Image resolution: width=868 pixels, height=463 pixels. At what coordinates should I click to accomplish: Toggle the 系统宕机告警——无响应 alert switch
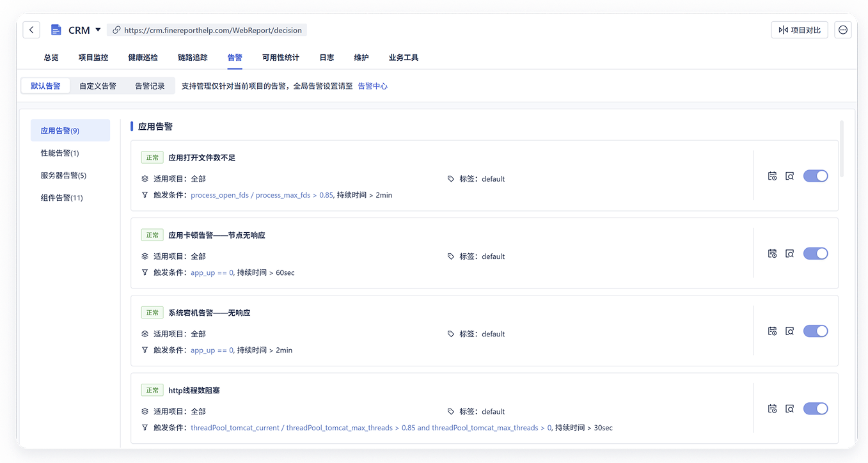click(816, 331)
